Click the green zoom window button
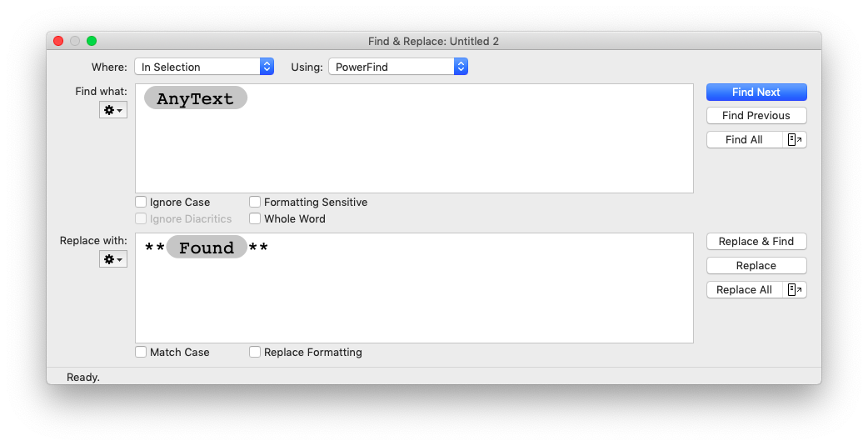The width and height of the screenshot is (868, 446). coord(92,41)
